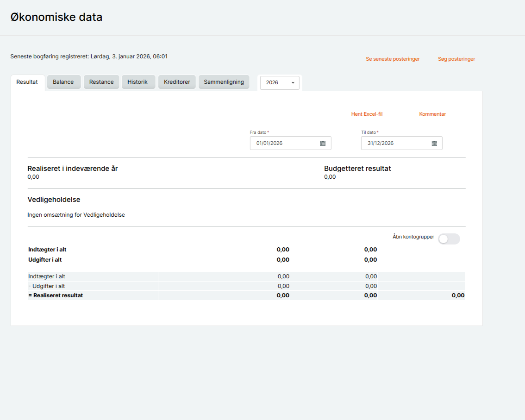Image resolution: width=525 pixels, height=420 pixels.
Task: Open the Sammenligning tab
Action: tap(224, 82)
